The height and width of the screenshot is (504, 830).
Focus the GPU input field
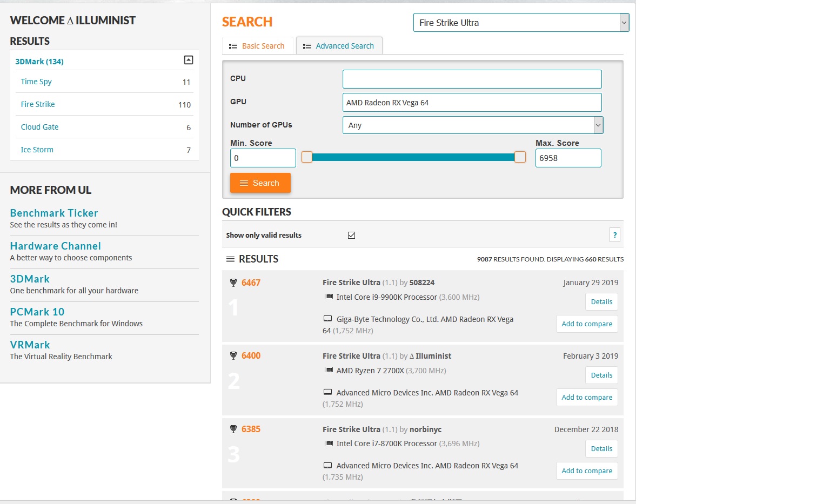472,103
